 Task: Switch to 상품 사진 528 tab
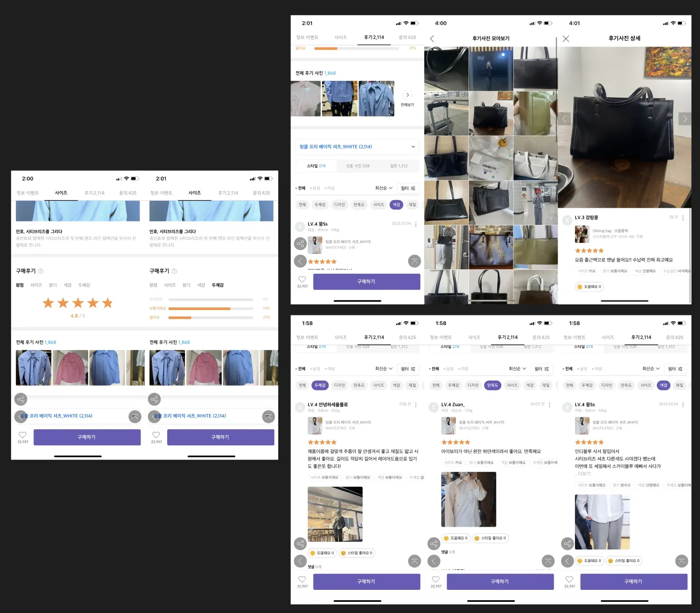358,166
